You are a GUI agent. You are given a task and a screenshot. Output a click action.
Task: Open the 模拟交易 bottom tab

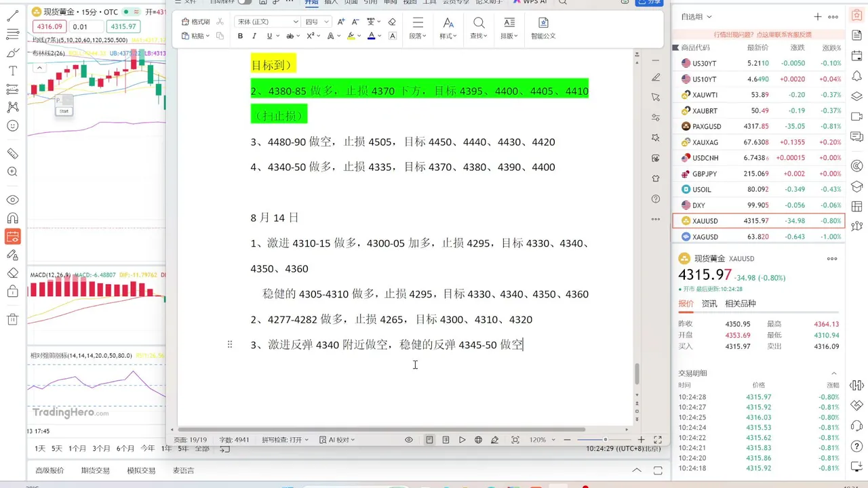pyautogui.click(x=141, y=470)
